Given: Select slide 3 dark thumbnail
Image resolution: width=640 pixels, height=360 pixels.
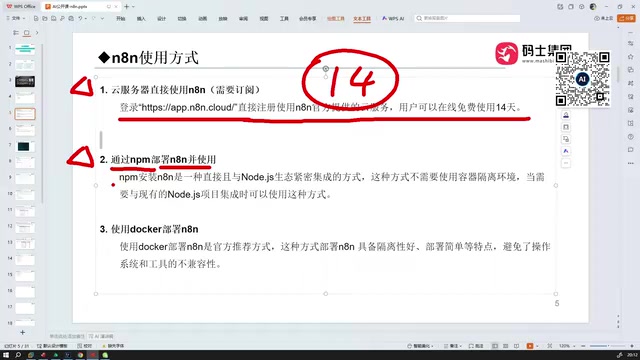Looking at the screenshot, I should pos(25,81).
